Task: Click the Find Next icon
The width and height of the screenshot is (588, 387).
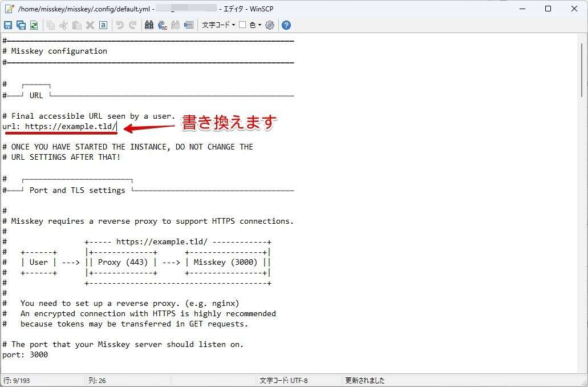Action: pos(176,25)
